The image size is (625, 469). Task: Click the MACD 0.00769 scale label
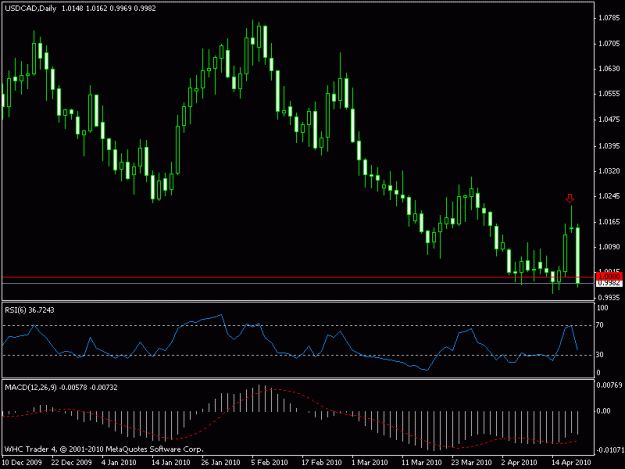tap(609, 385)
